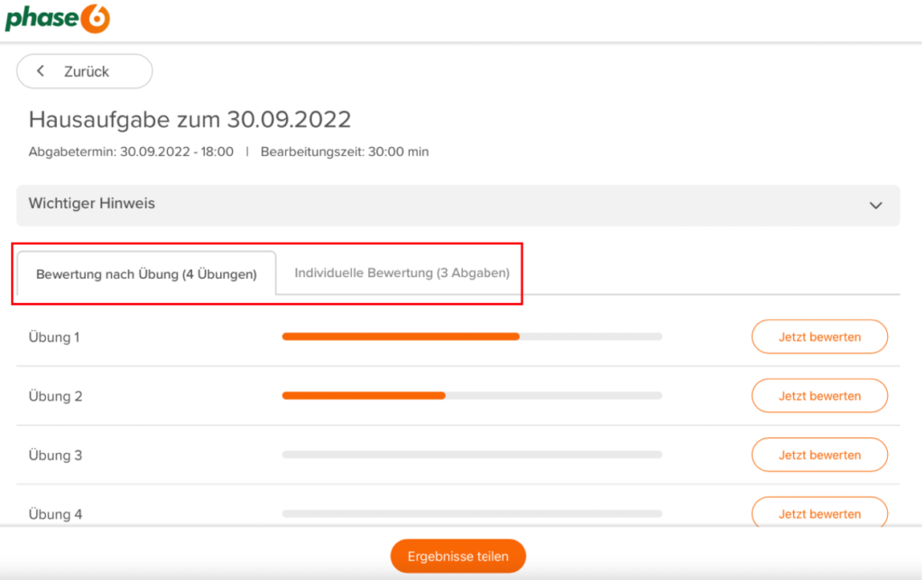Click the phase6 logo

(x=57, y=19)
